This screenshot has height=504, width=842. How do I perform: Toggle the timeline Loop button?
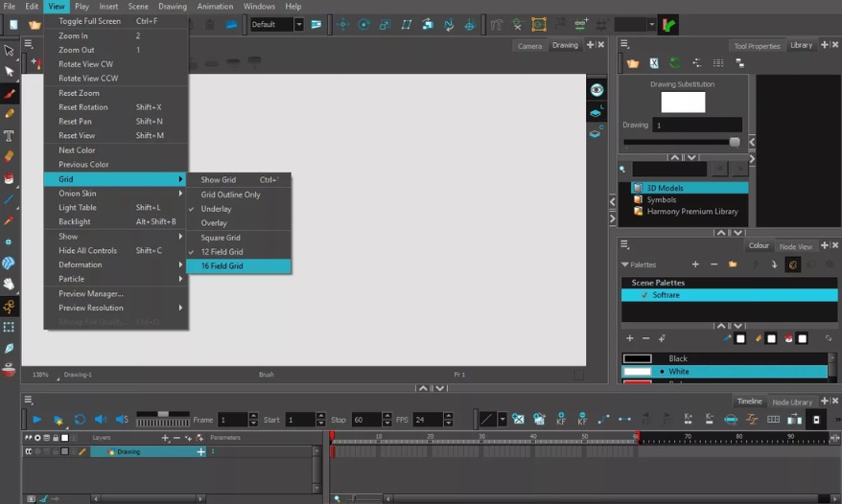(x=80, y=420)
